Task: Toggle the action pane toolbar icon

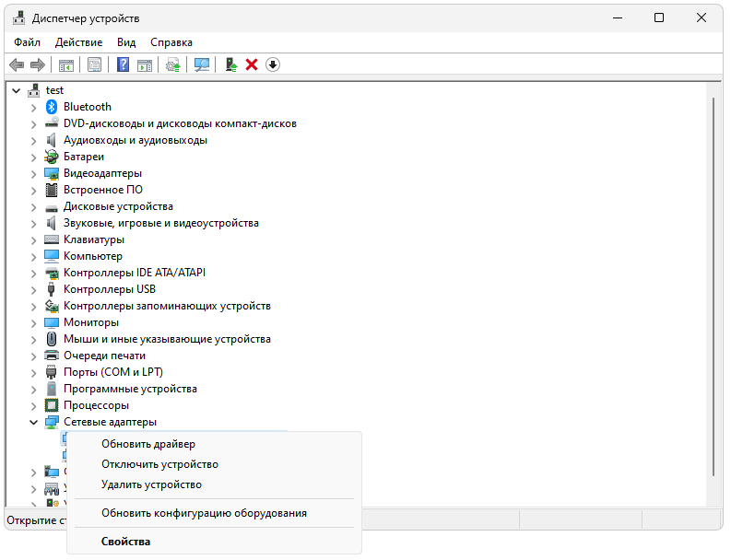Action: coord(145,64)
